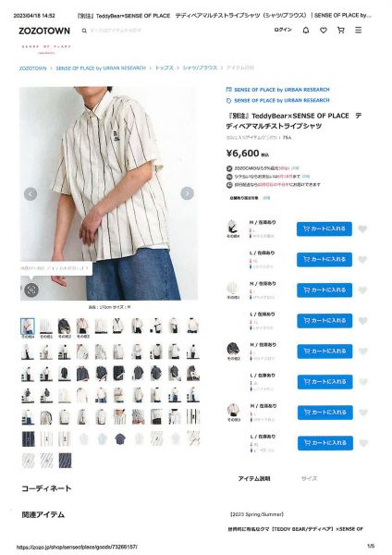Image resolution: width=392 pixels, height=555 pixels.
Task: Open the notifications bell icon
Action: [x=306, y=31]
